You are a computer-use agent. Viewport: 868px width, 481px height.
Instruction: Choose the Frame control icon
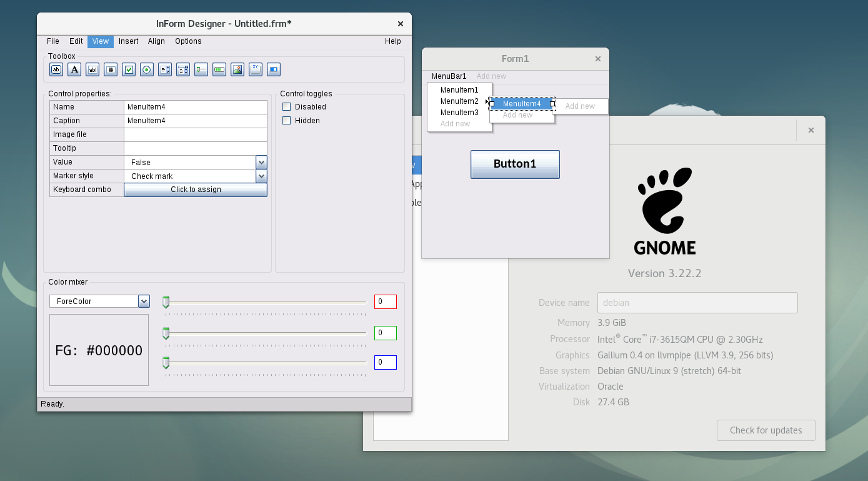[256, 69]
